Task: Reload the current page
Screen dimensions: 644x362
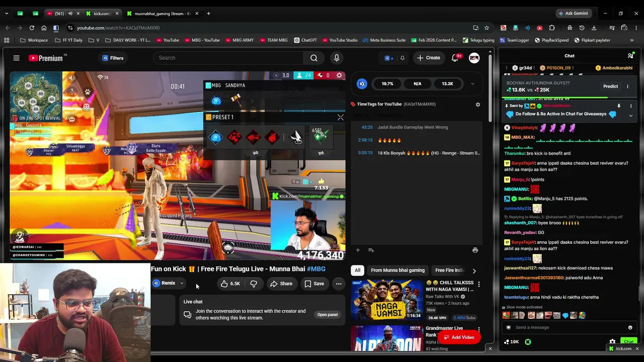Action: (x=32, y=28)
